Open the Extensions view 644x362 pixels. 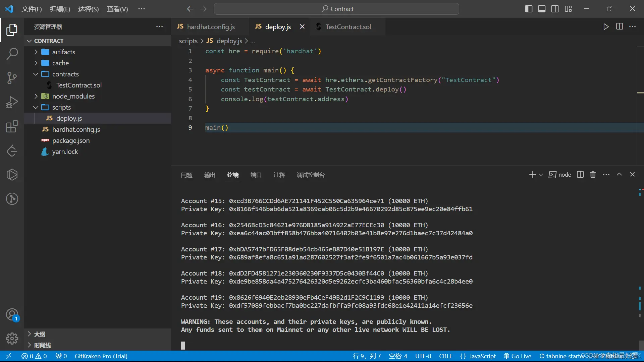click(x=12, y=127)
